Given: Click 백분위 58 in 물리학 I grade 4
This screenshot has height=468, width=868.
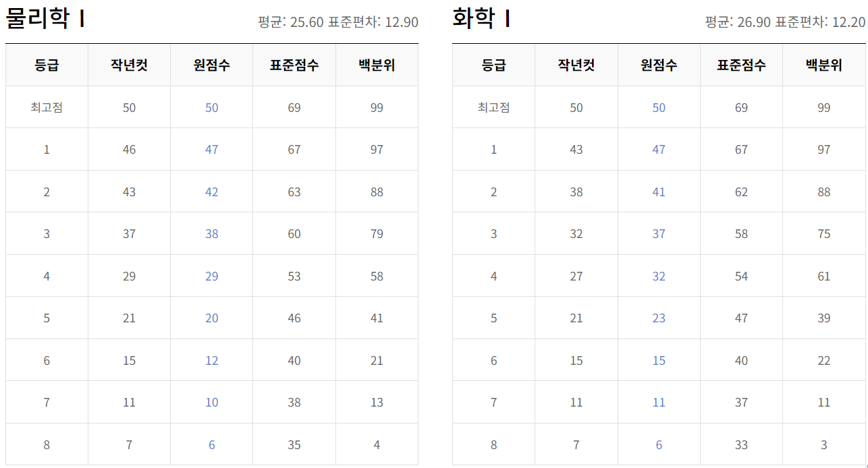Looking at the screenshot, I should pyautogui.click(x=377, y=276).
